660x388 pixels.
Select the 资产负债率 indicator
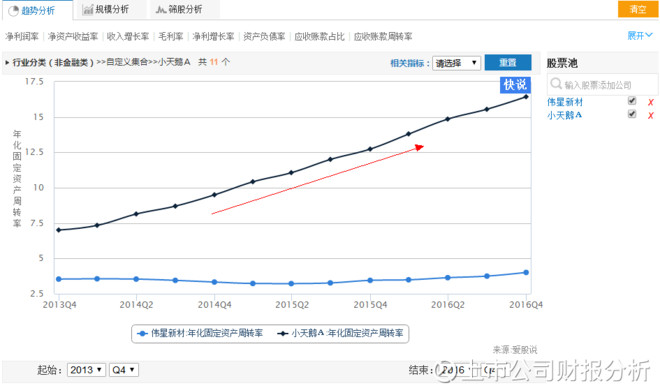click(264, 37)
